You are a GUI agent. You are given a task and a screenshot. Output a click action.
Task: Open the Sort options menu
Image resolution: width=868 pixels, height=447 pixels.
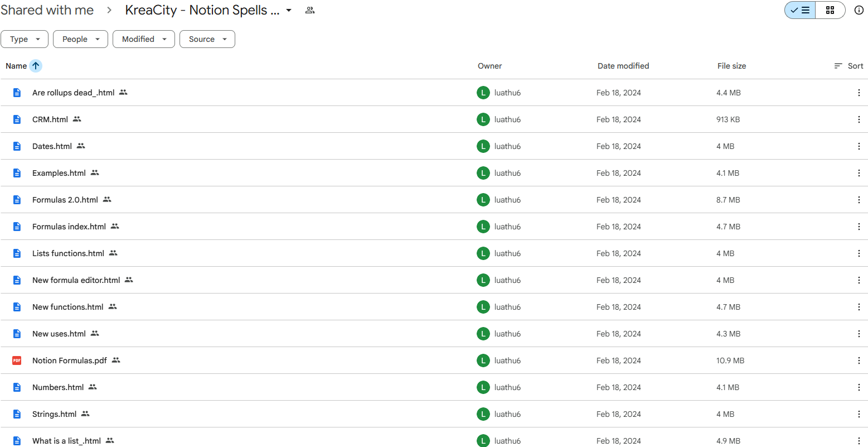(x=848, y=66)
